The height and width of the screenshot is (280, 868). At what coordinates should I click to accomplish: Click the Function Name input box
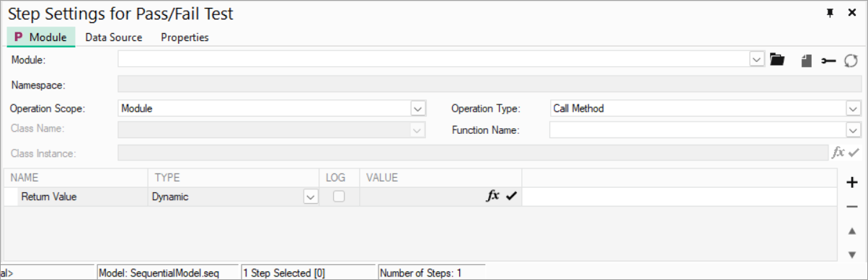[697, 130]
